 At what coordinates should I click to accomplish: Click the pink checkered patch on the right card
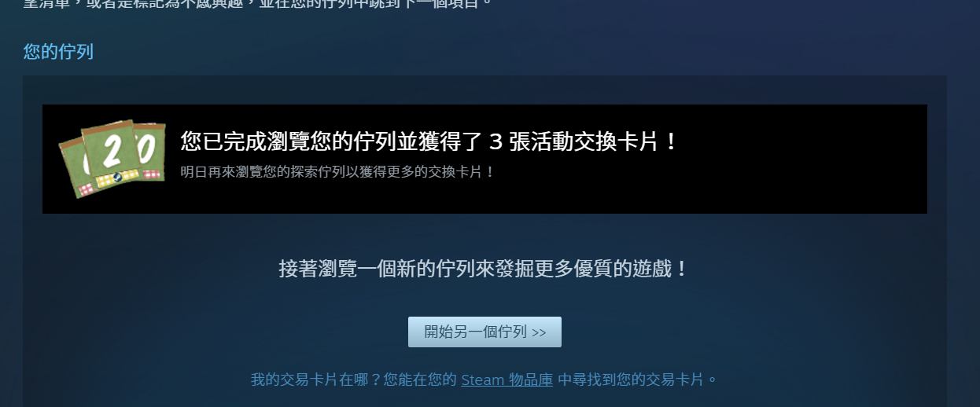tap(152, 174)
